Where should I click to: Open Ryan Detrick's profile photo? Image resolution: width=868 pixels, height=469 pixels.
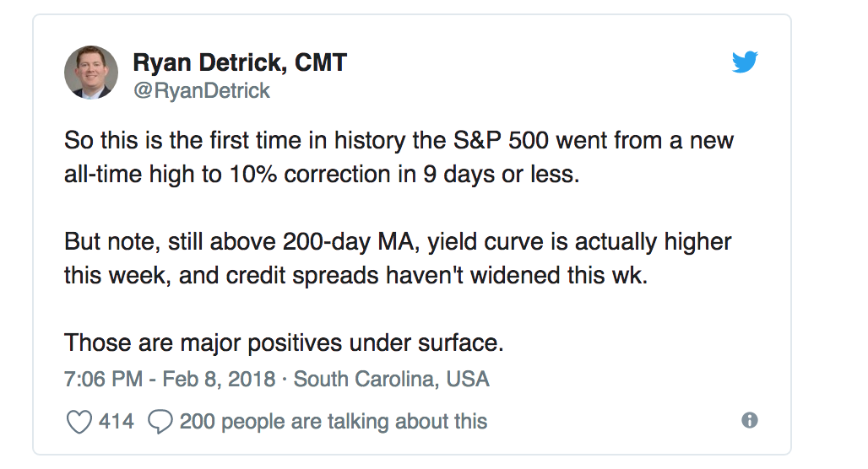coord(91,73)
